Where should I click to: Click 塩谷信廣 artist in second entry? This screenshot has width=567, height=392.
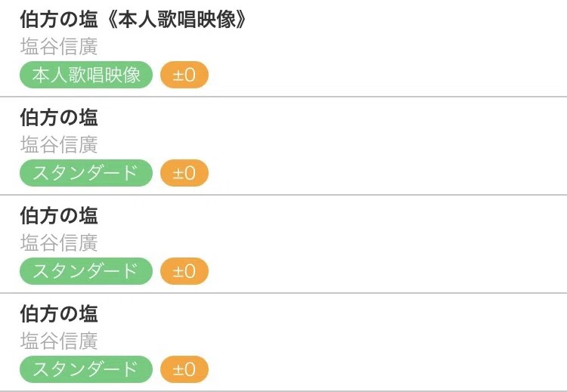[x=59, y=145]
